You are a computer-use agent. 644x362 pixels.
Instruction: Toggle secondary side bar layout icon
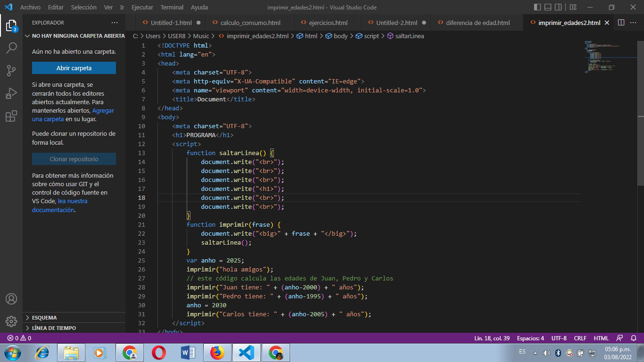click(559, 7)
